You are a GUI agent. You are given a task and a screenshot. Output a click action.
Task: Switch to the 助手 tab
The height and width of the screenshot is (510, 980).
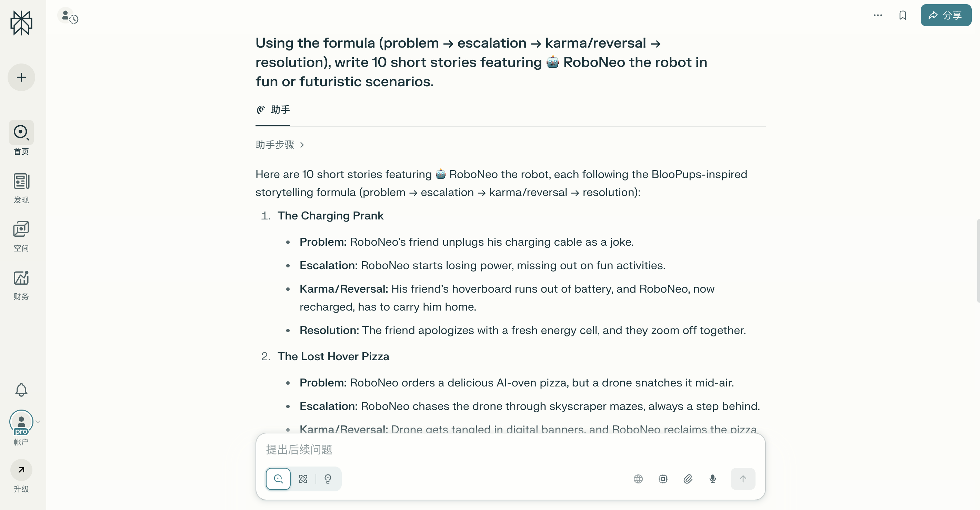(x=272, y=110)
